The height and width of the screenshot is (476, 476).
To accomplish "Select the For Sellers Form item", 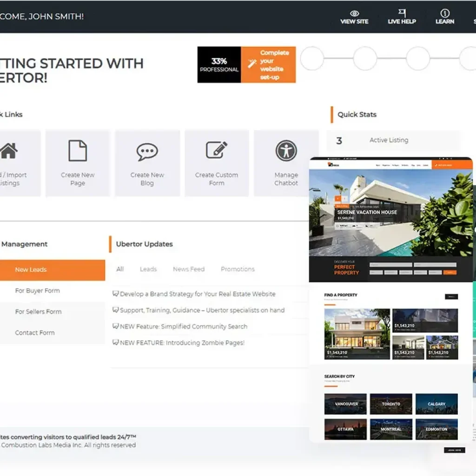I will [38, 311].
